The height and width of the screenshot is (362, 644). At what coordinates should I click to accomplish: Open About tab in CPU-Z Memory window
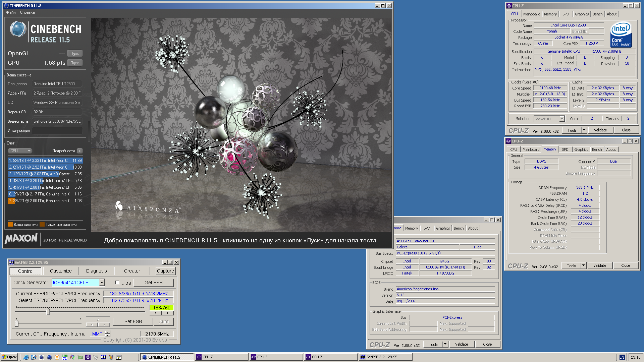[x=611, y=149]
